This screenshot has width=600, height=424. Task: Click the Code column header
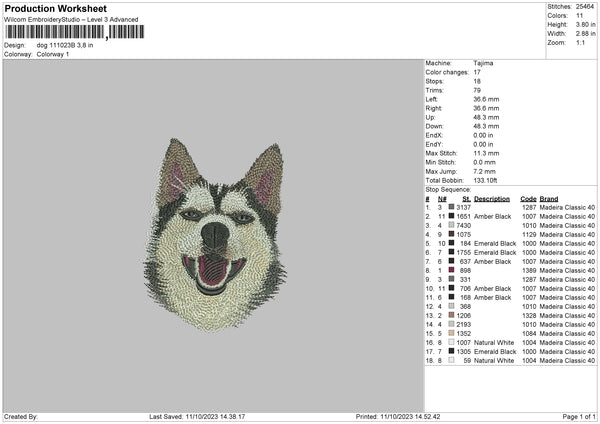coord(528,198)
